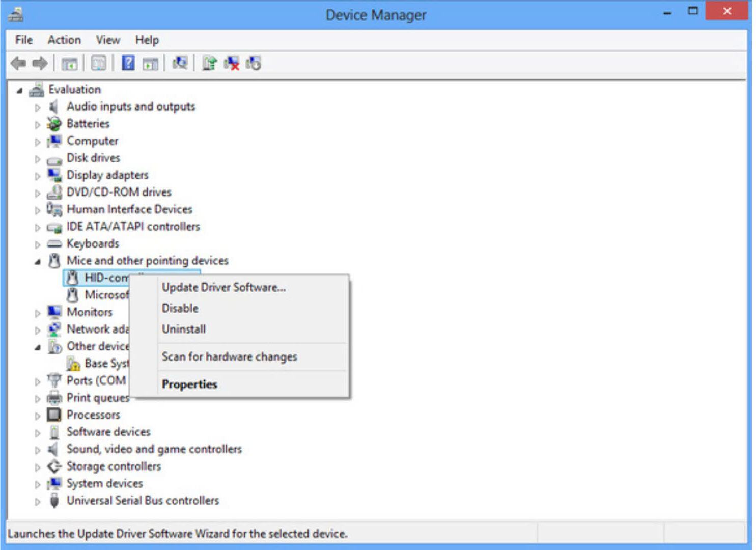
Task: Collapse the Mice and other pointing devices node
Action: tap(37, 262)
